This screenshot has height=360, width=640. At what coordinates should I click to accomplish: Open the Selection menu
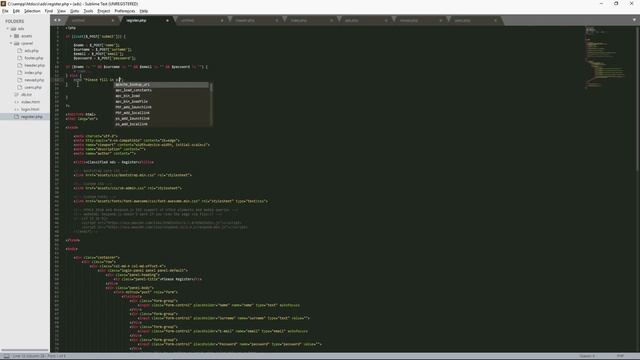(x=32, y=11)
